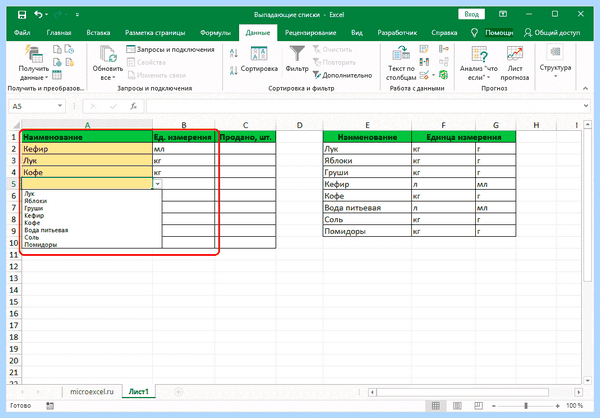Save the workbook via title bar icon
This screenshot has height=418, width=600.
point(22,15)
